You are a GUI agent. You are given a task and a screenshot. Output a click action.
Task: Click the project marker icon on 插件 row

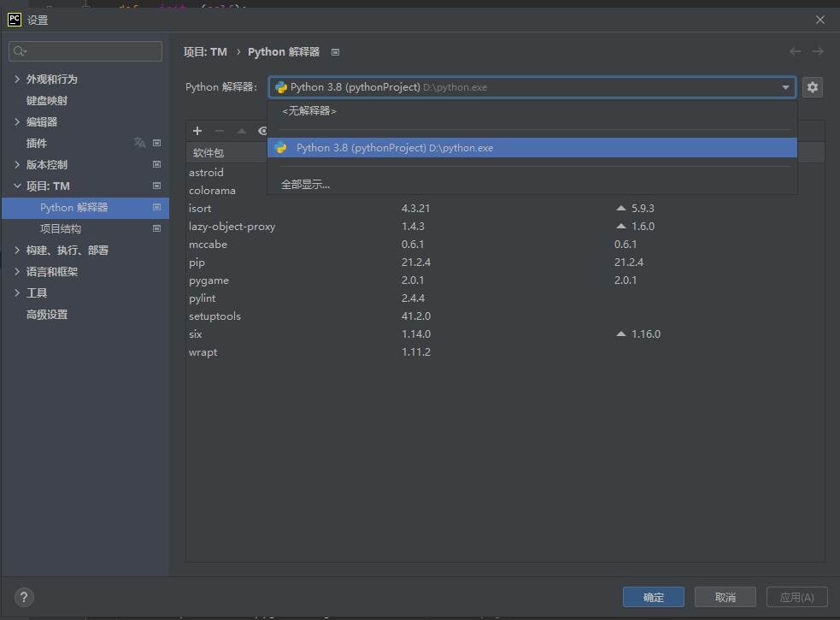coord(157,143)
